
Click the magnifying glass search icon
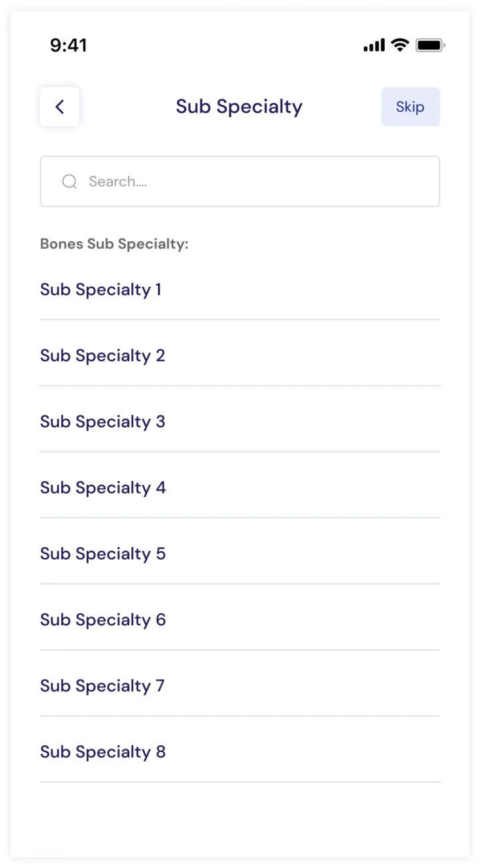click(x=69, y=181)
